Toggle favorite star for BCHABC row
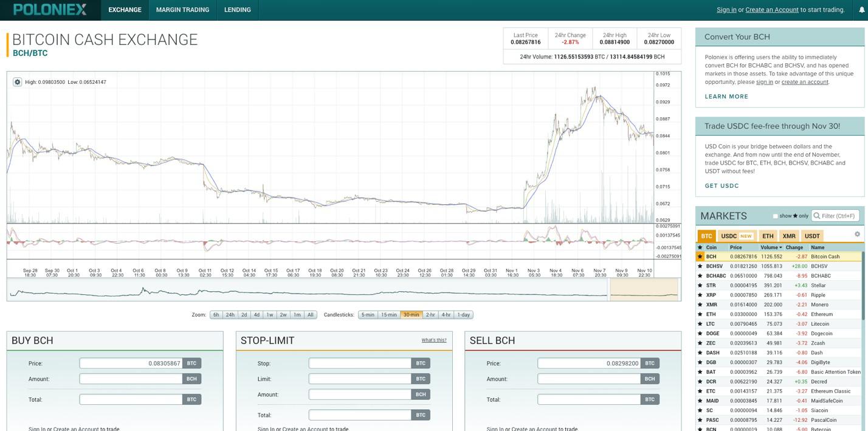The height and width of the screenshot is (431, 868). (x=700, y=276)
